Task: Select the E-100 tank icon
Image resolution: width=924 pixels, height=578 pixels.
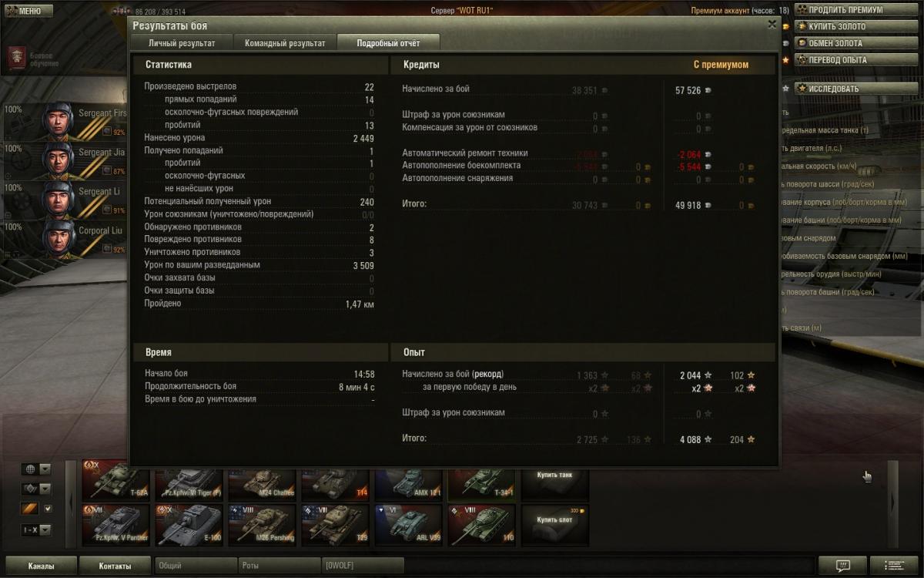Action: [x=189, y=526]
